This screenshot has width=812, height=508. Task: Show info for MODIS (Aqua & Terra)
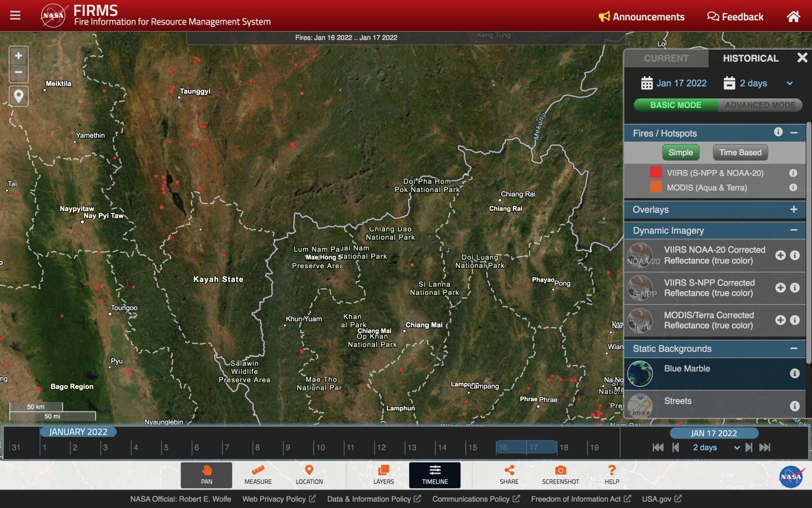793,187
